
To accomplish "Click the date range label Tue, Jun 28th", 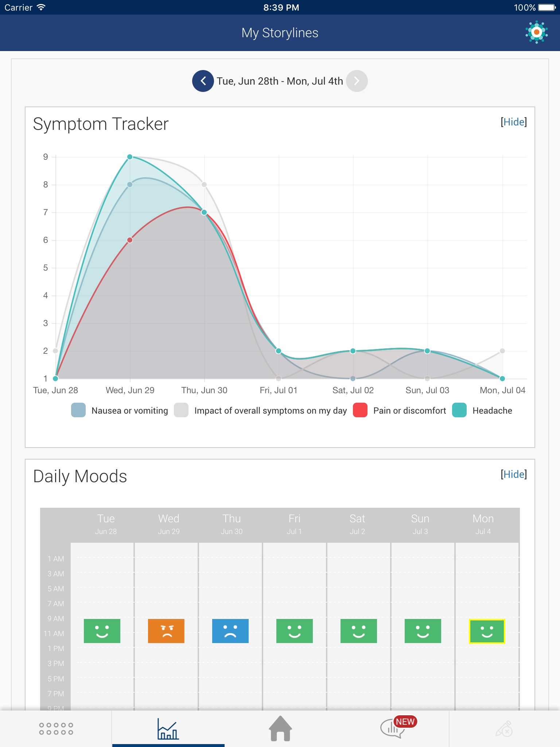I will (280, 81).
